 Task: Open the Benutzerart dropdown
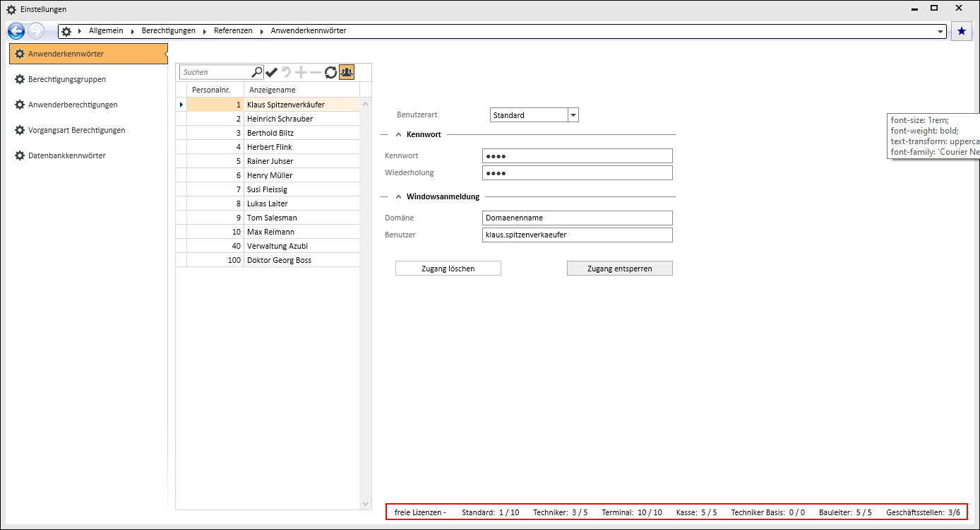573,115
